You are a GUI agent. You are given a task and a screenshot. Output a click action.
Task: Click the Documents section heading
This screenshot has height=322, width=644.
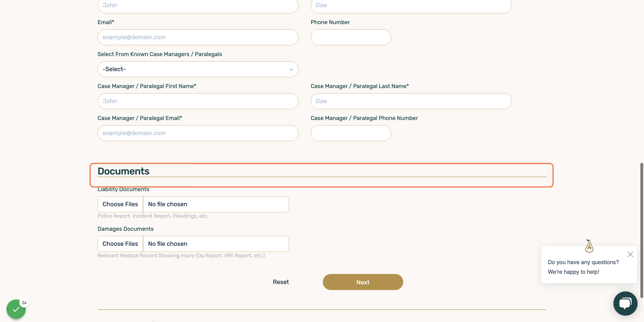coord(123,171)
